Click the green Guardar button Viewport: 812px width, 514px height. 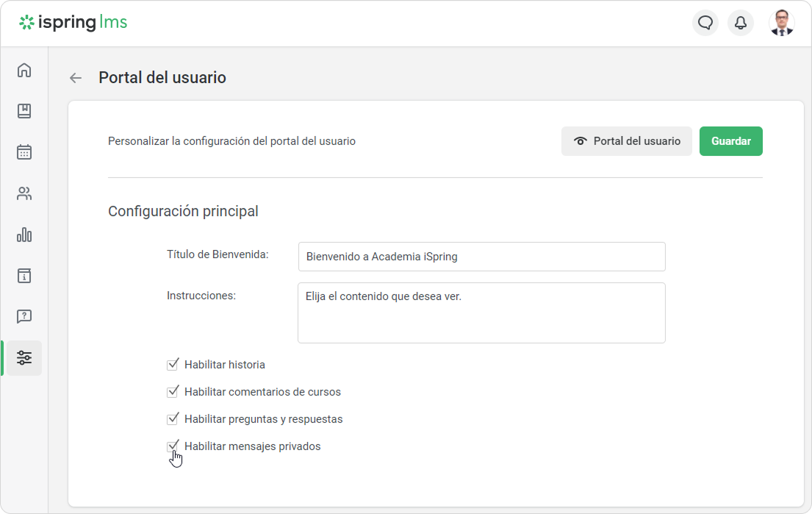[x=730, y=141]
